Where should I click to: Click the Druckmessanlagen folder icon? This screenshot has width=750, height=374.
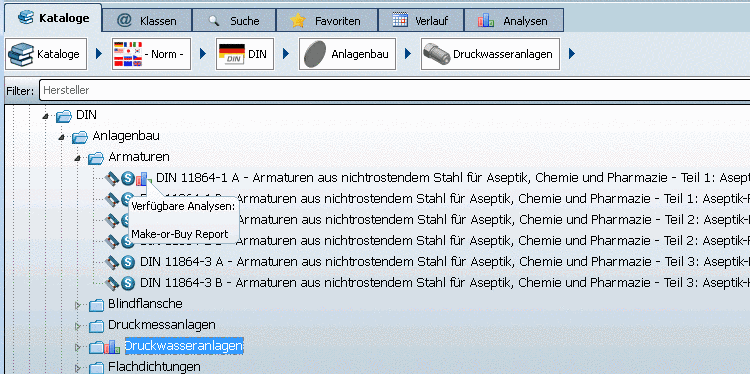[x=96, y=326]
